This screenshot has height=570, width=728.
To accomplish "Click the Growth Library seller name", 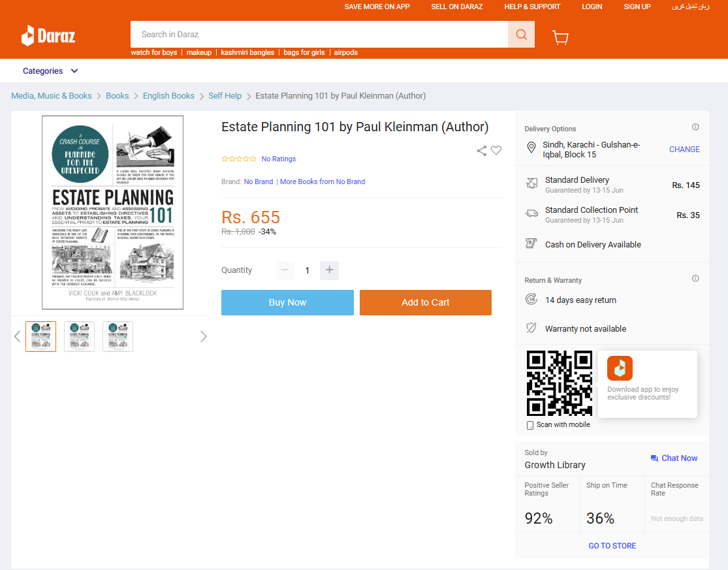I will (x=555, y=465).
